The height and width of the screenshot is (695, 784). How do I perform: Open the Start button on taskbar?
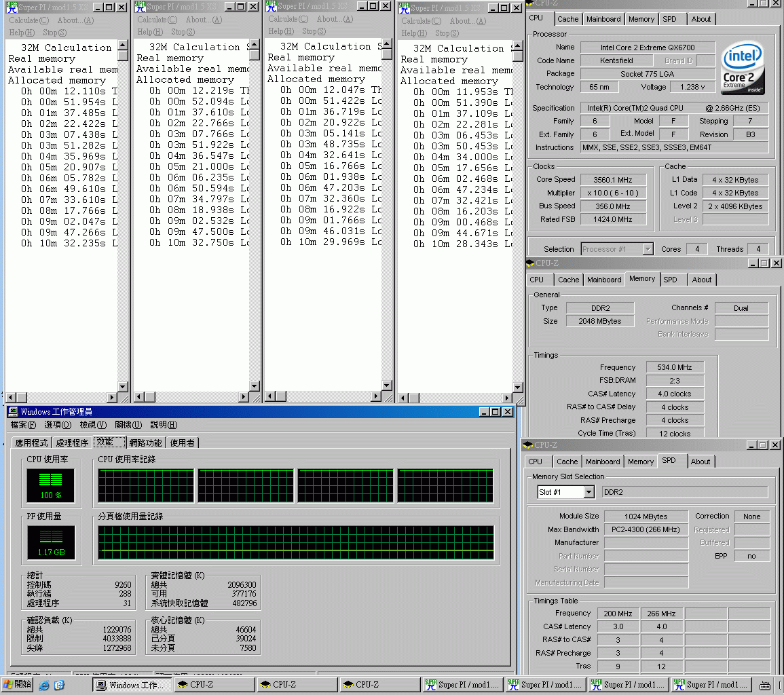point(18,685)
